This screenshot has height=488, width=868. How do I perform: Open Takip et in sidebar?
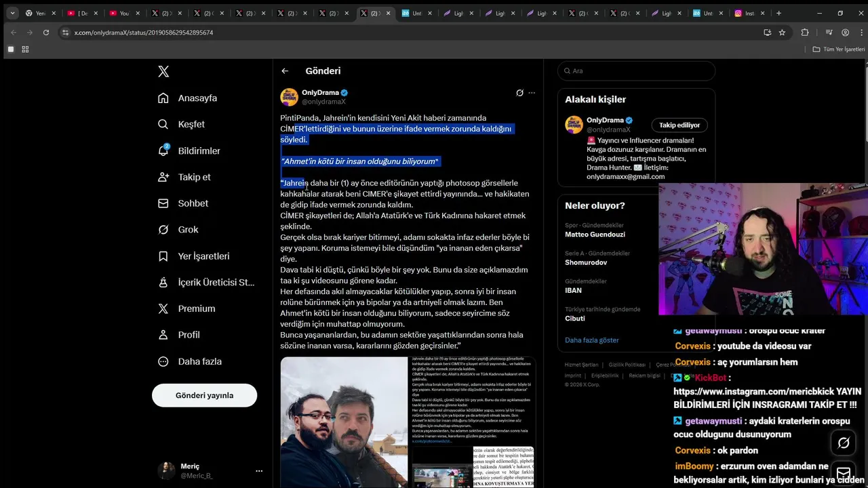[x=184, y=177]
